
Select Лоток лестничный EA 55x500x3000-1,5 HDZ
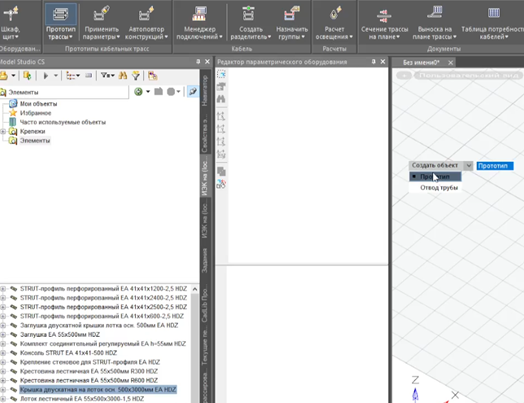pos(82,399)
